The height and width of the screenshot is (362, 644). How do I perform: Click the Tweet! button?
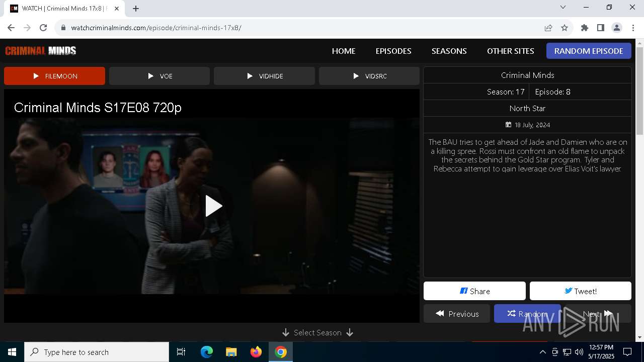(581, 291)
